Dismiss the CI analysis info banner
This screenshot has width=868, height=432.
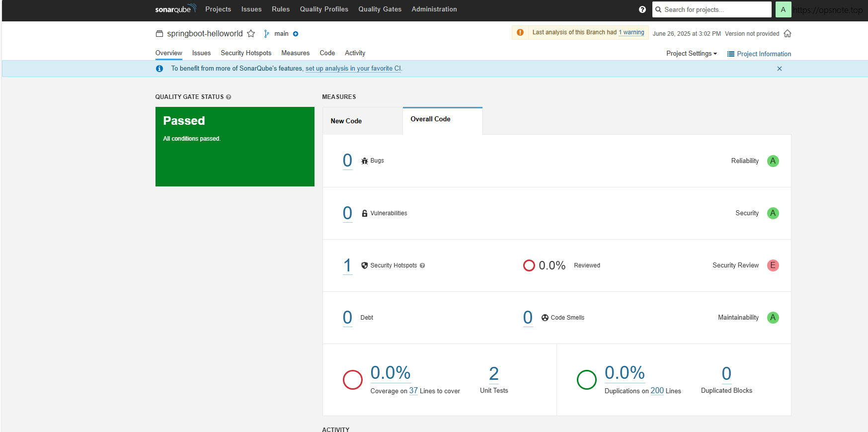point(780,69)
